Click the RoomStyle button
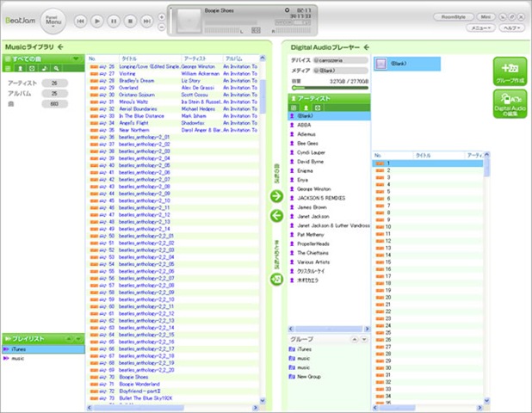This screenshot has width=532, height=413. (x=452, y=16)
